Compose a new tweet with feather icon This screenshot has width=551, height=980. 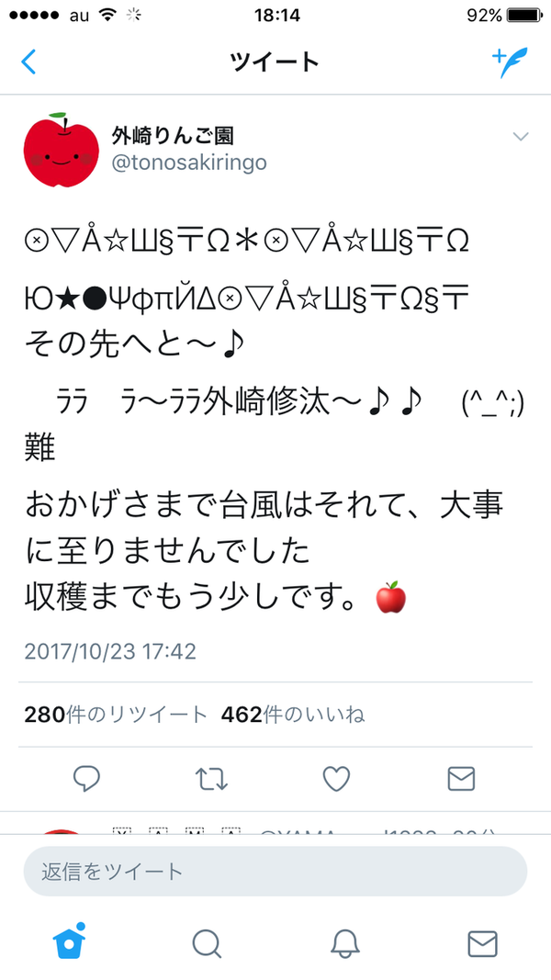point(509,62)
